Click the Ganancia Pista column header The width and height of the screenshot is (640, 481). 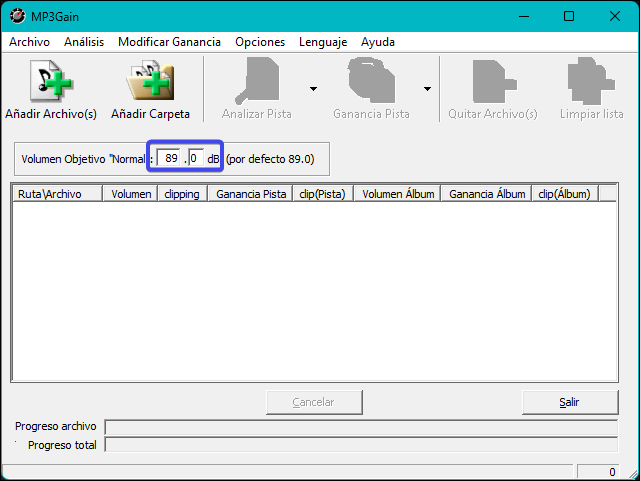[251, 194]
